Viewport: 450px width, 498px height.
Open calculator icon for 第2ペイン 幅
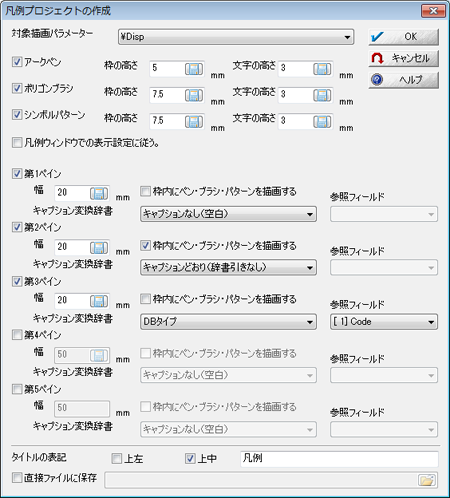[99, 247]
